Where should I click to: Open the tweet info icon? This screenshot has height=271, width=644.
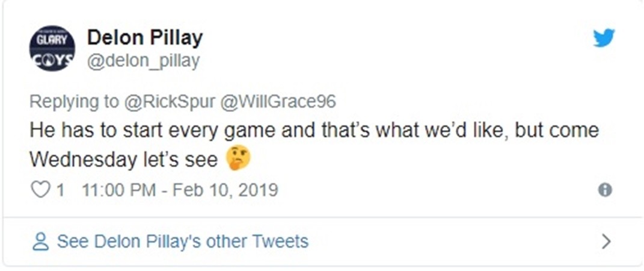605,190
